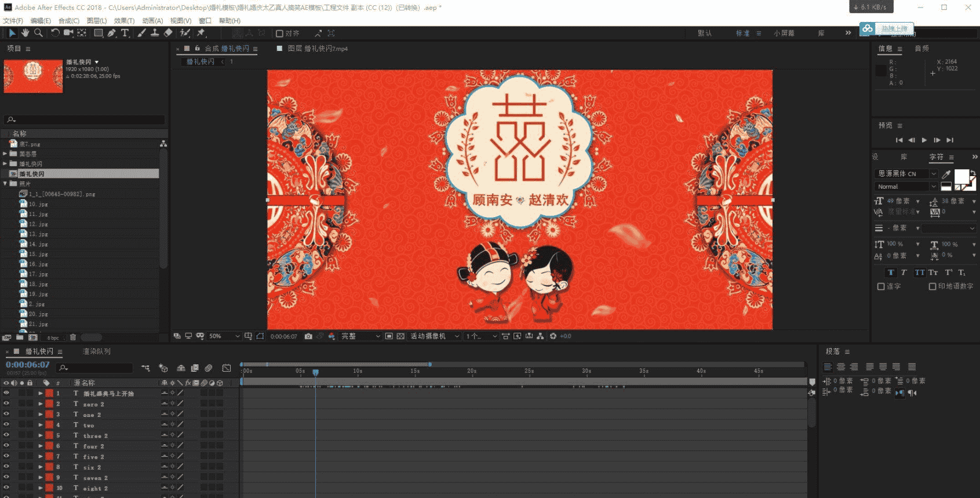
Task: Select the Pen tool
Action: coord(111,33)
